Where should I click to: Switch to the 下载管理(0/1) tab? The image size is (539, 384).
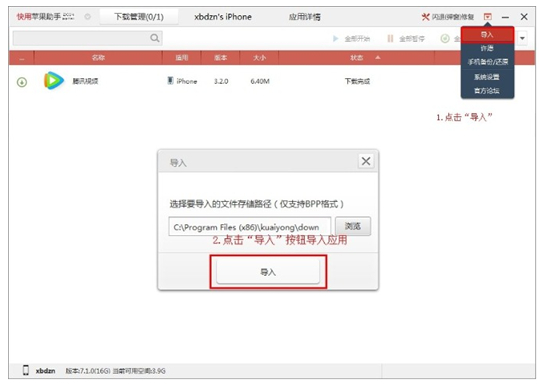point(139,17)
